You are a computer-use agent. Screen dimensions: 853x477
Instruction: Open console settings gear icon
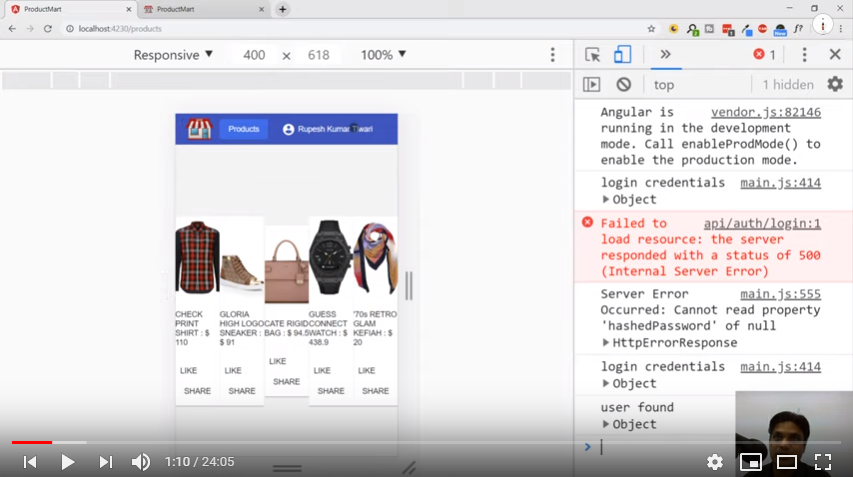(834, 85)
